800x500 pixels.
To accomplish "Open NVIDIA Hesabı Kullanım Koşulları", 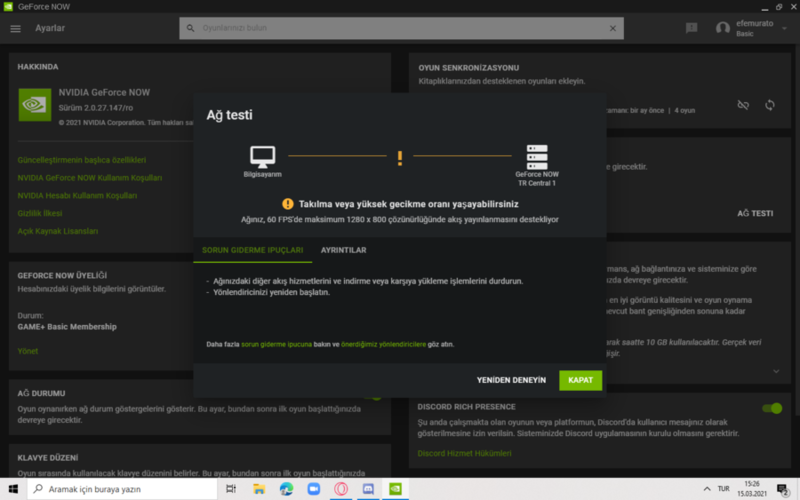I will tap(77, 195).
